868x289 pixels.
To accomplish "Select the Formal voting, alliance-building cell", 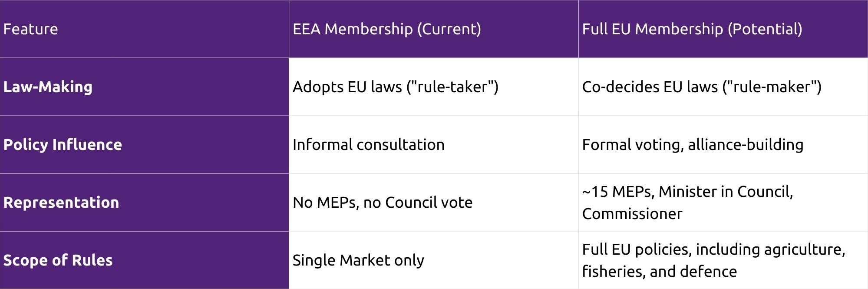I will coord(723,144).
